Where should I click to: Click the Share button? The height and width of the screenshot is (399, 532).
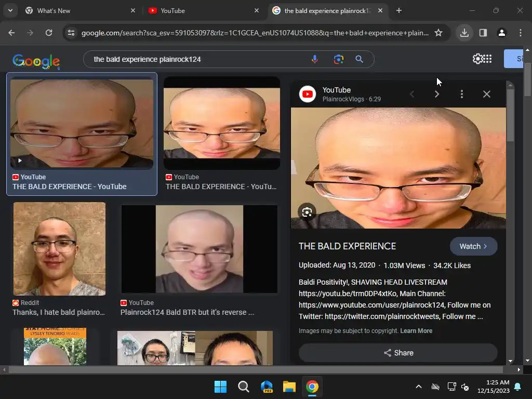398,353
